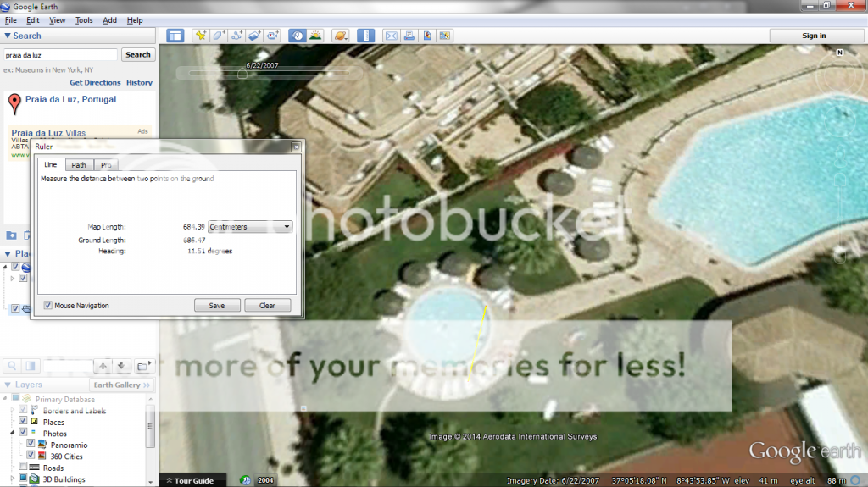Viewport: 868px width, 487px height.
Task: Click the historical imagery time slider handle
Action: pyautogui.click(x=242, y=73)
